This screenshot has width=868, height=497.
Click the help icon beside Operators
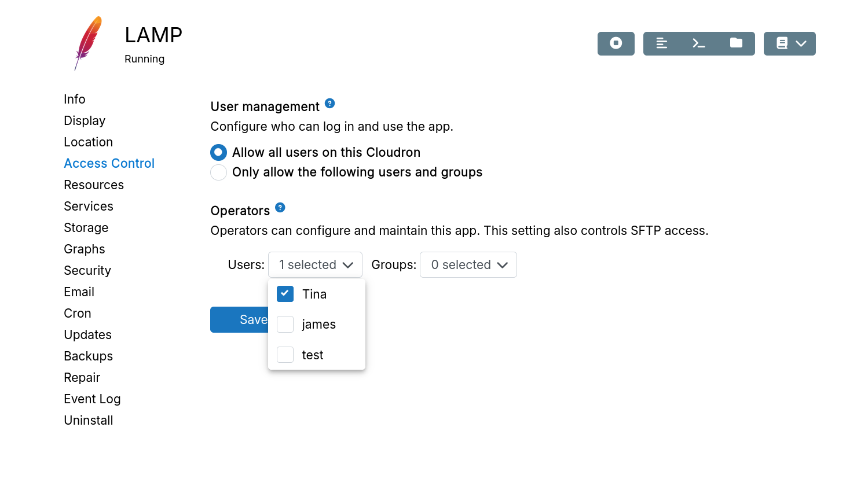pyautogui.click(x=280, y=208)
